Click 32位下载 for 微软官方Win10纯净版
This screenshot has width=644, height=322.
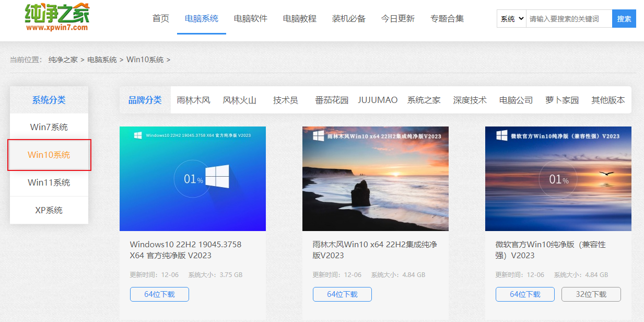[x=591, y=294]
